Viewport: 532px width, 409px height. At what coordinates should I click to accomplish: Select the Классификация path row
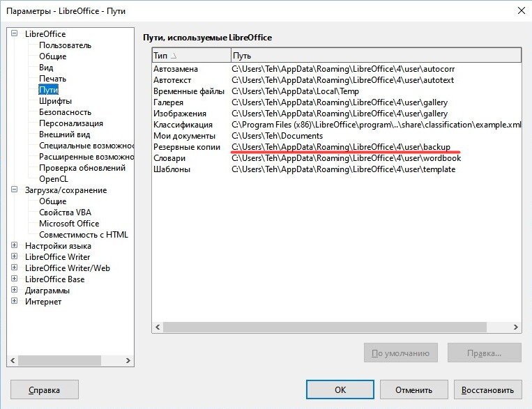coord(337,125)
